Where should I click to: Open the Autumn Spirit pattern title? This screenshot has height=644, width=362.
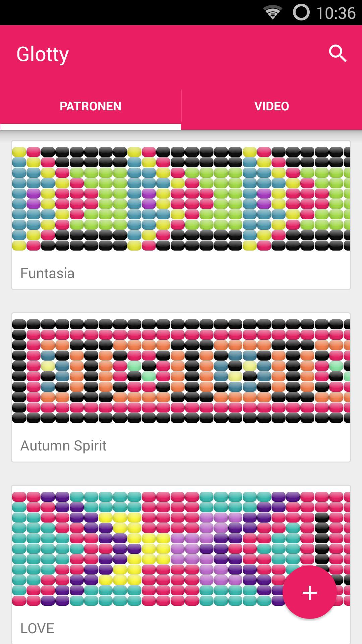(x=63, y=446)
